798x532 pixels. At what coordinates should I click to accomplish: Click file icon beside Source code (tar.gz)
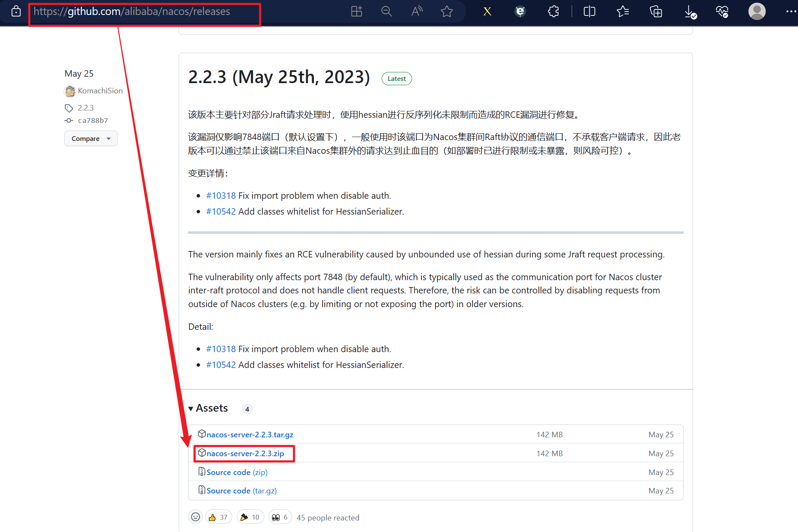tap(202, 490)
